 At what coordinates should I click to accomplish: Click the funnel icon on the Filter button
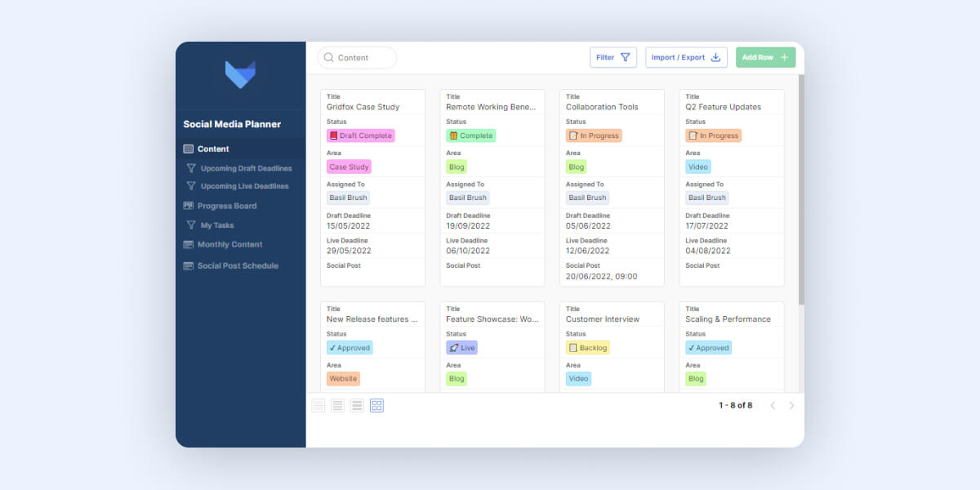coord(625,56)
